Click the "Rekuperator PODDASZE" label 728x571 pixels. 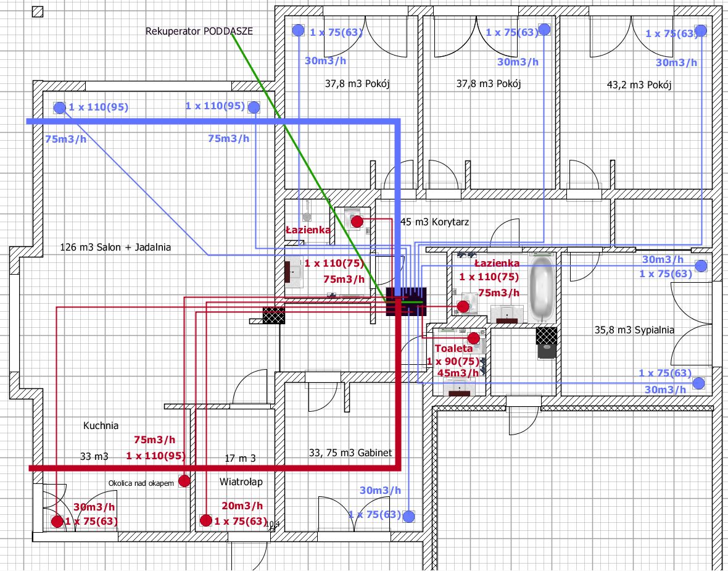point(199,31)
